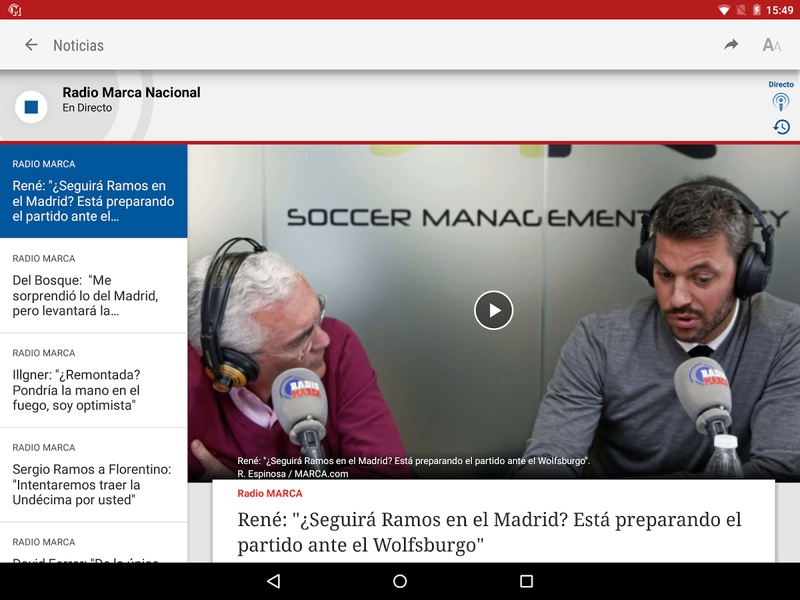Viewport: 800px width, 600px height.
Task: Share this article with the share arrow
Action: 731,45
